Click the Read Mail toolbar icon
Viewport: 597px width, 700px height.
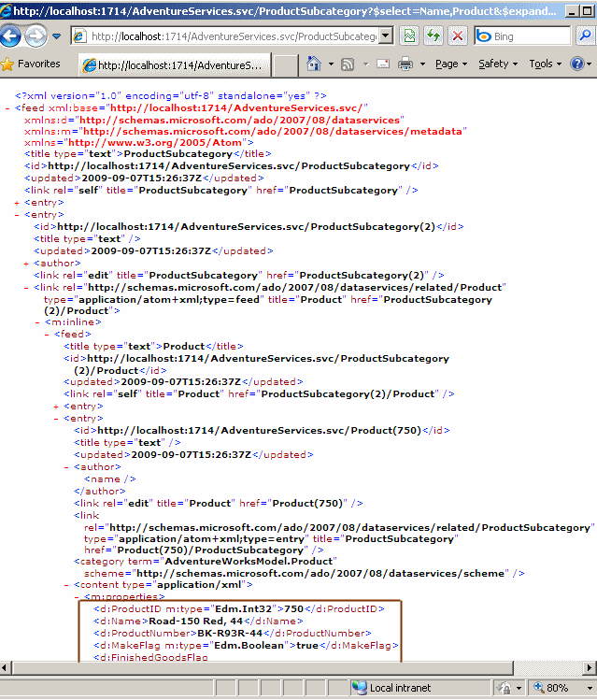(x=383, y=64)
